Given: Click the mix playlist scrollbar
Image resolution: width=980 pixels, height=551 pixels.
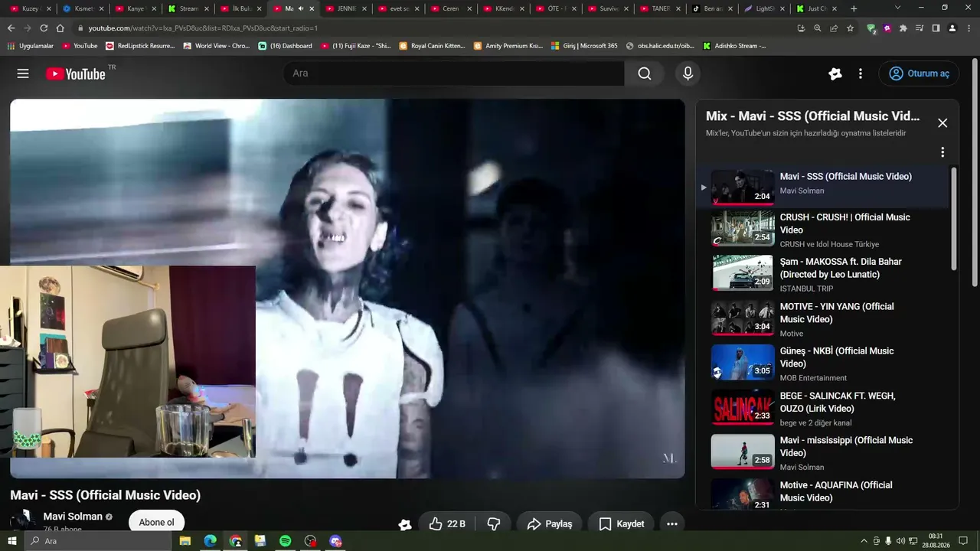Looking at the screenshot, I should pos(954,218).
